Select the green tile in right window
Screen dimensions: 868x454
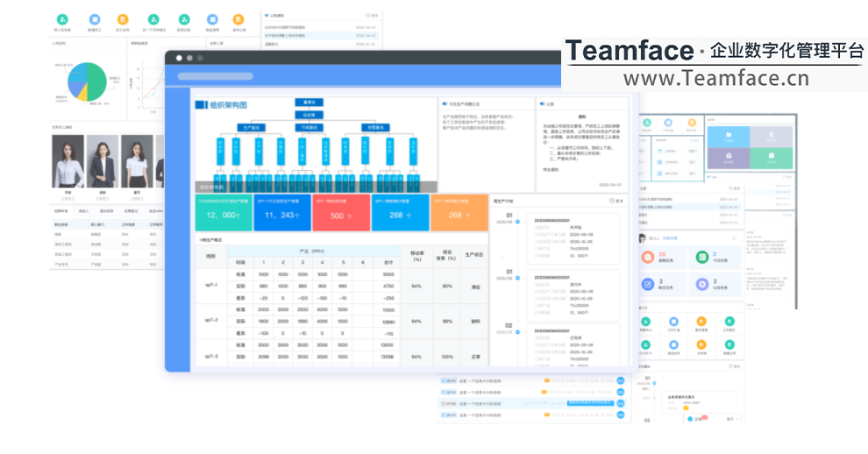click(x=772, y=158)
